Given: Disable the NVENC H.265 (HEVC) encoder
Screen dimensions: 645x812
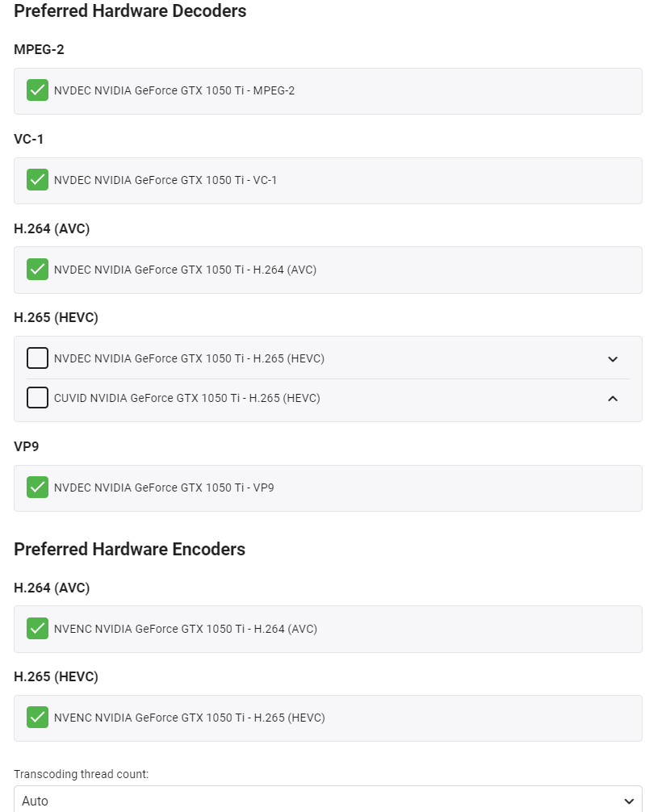Looking at the screenshot, I should pyautogui.click(x=37, y=717).
